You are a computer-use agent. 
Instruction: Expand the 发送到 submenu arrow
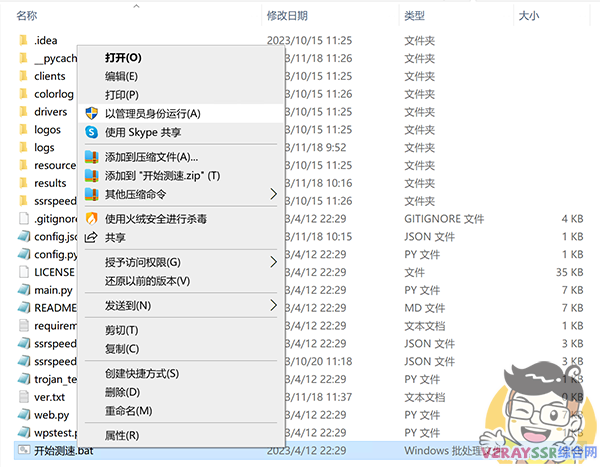click(274, 305)
